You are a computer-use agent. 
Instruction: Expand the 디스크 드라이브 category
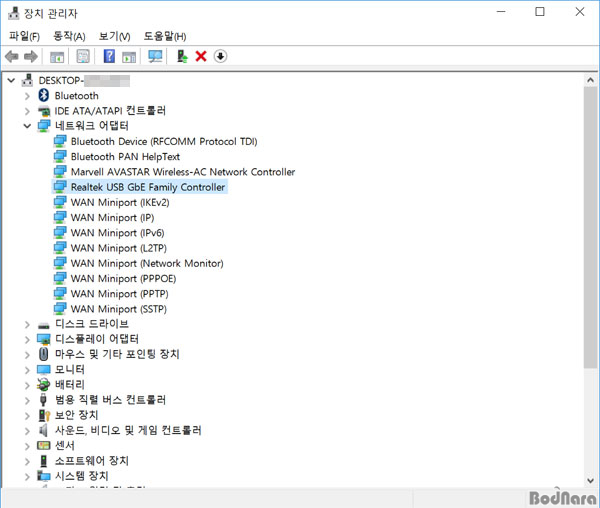tap(27, 325)
